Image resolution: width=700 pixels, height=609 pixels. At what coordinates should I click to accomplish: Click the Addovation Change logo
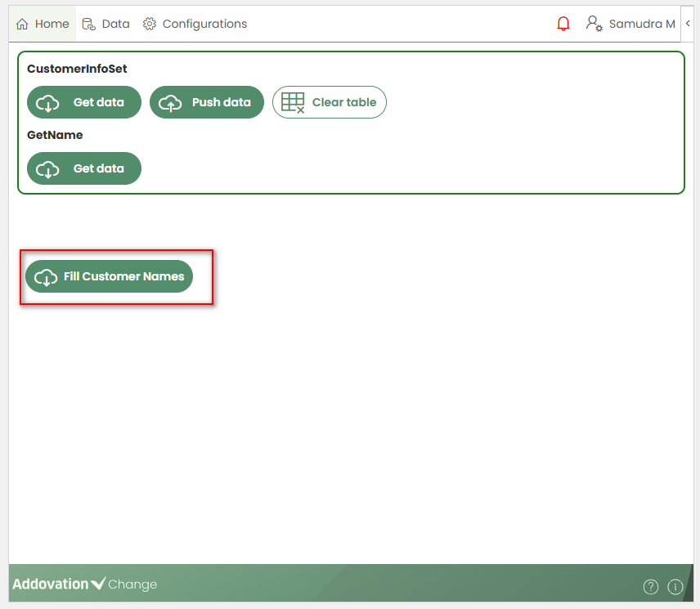84,584
